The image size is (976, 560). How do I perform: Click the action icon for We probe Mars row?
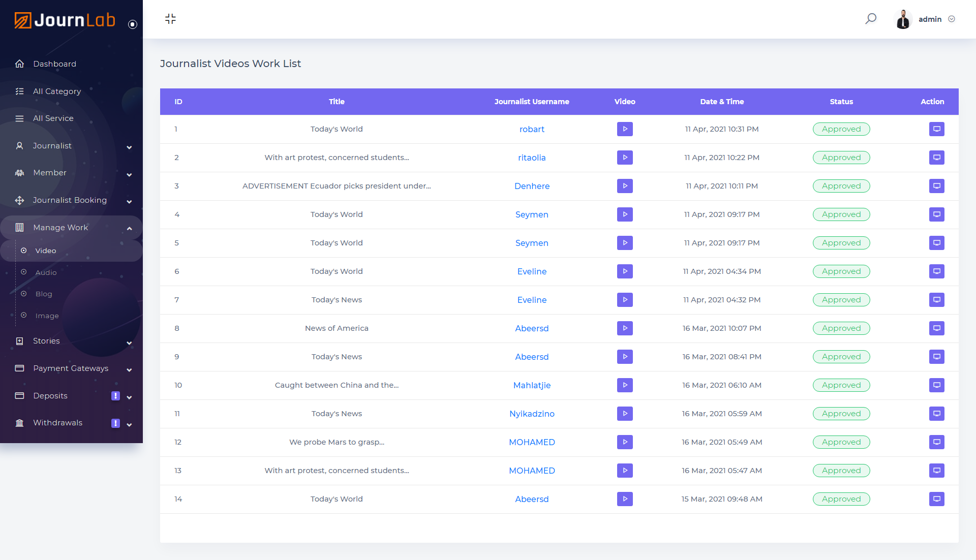[936, 442]
